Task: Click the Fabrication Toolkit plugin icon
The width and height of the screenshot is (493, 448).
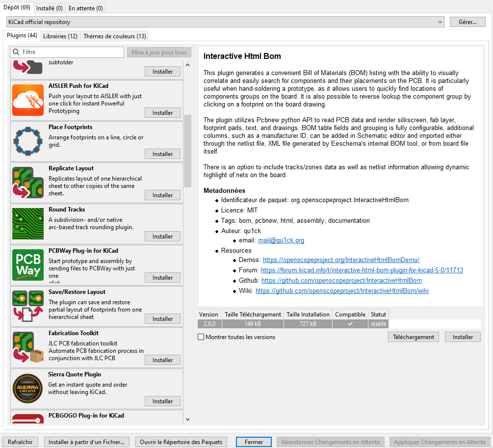Action: [x=28, y=347]
